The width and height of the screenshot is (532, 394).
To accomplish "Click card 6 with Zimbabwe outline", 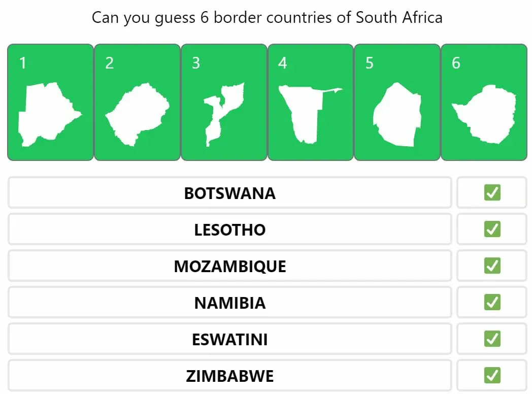I will click(x=484, y=102).
